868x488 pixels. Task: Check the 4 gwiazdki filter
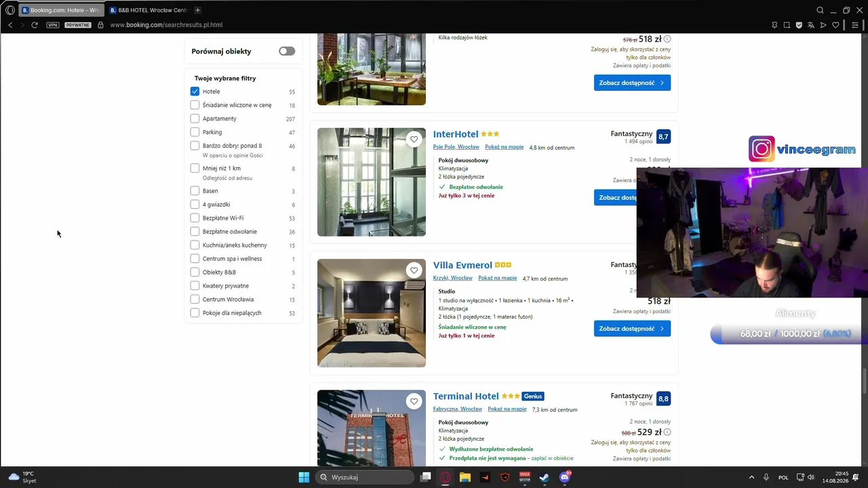click(195, 205)
